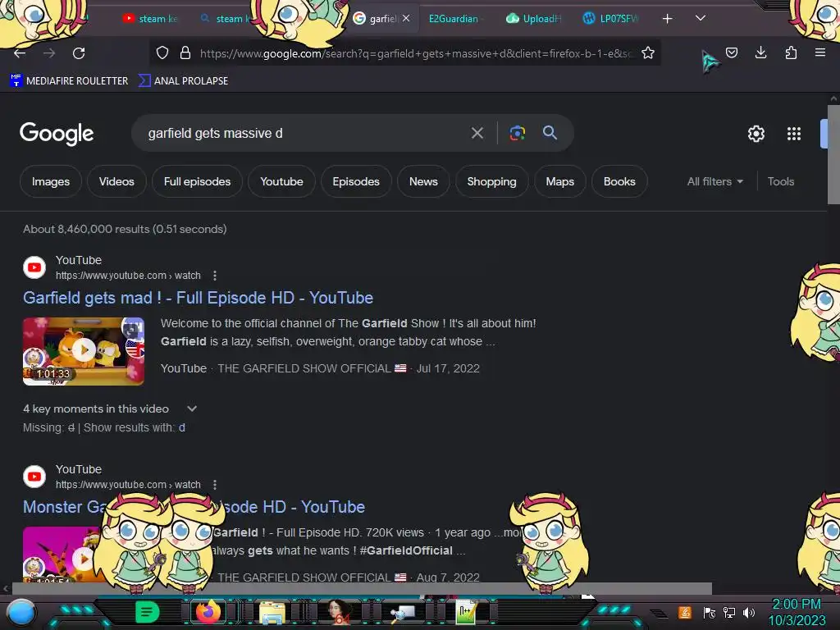Image resolution: width=840 pixels, height=630 pixels.
Task: Switch to the YouTube steam tab
Action: point(150,19)
